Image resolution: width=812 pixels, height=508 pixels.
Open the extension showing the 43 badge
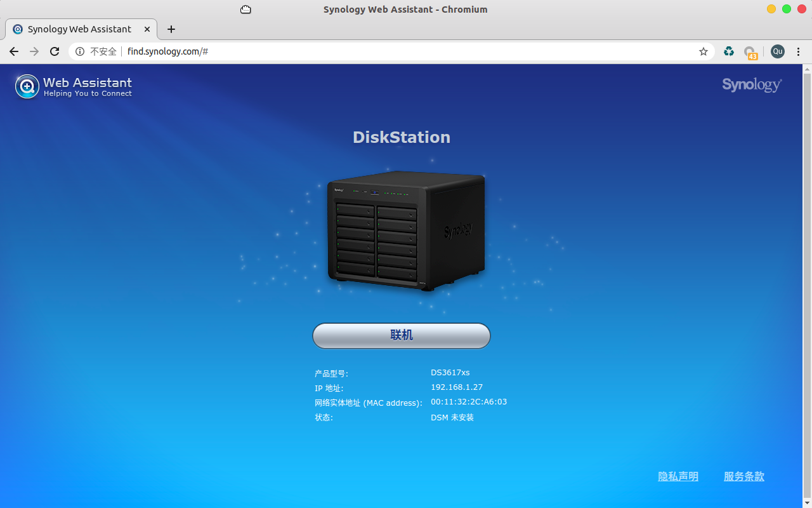(x=750, y=51)
